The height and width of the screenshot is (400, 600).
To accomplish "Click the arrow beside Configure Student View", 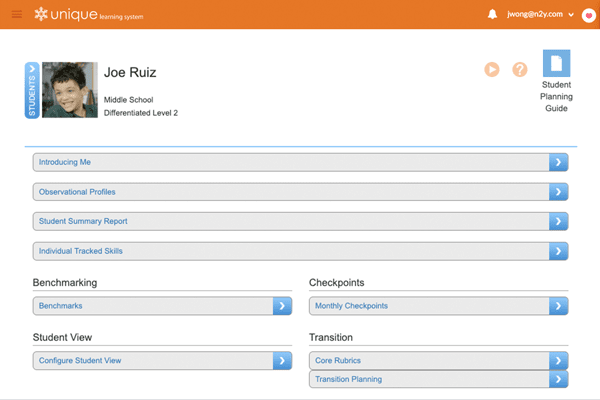I will (x=282, y=361).
